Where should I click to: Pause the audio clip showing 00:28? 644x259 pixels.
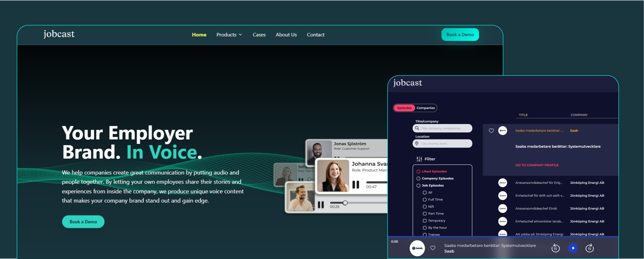coord(321,205)
